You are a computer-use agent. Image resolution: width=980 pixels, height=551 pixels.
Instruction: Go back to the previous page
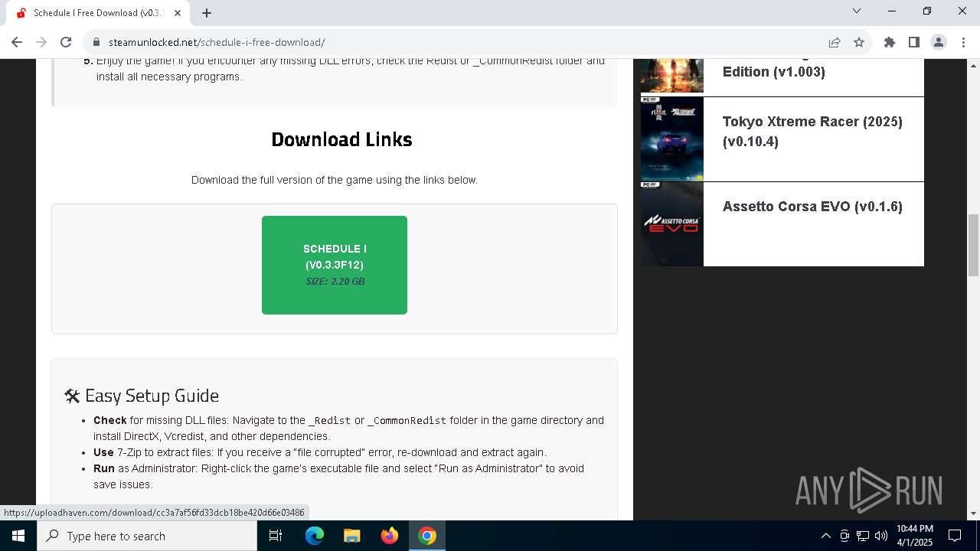tap(17, 42)
